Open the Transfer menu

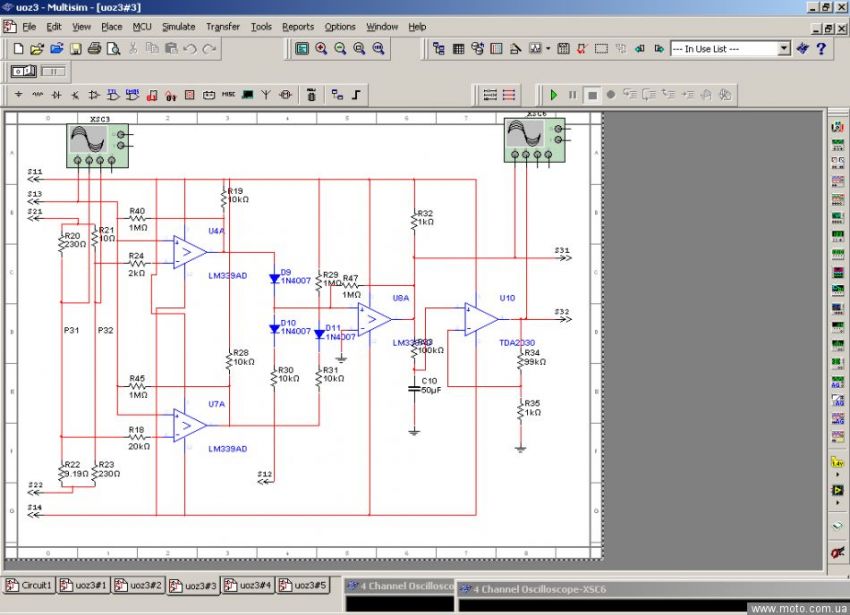click(x=223, y=27)
